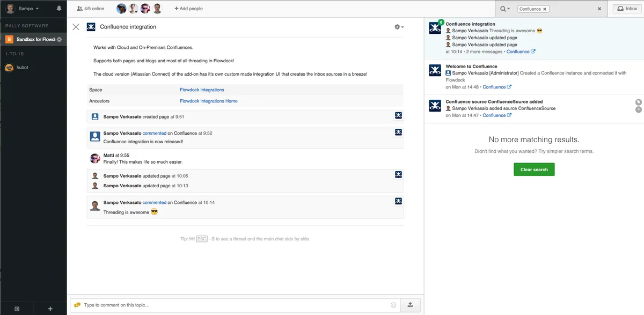Close the Confluence integration thread with X
644x315 pixels.
click(76, 27)
